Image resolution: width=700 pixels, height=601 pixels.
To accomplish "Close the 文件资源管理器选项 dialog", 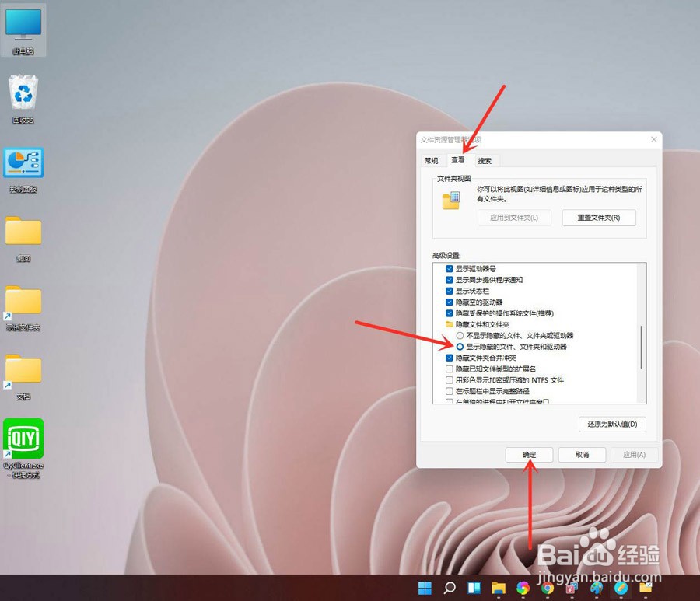I will coord(653,140).
